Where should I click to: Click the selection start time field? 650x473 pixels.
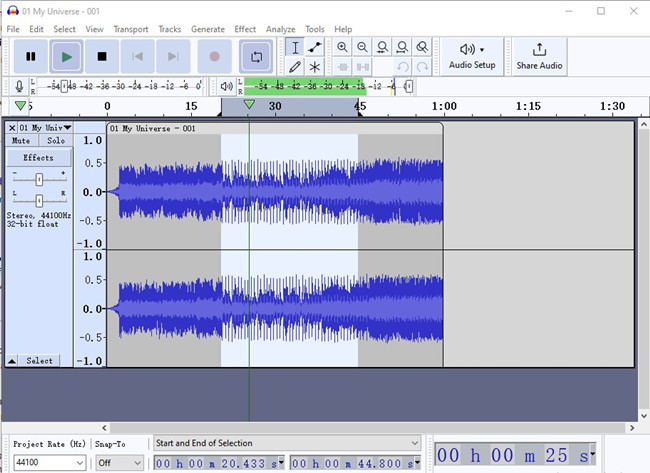click(x=216, y=463)
